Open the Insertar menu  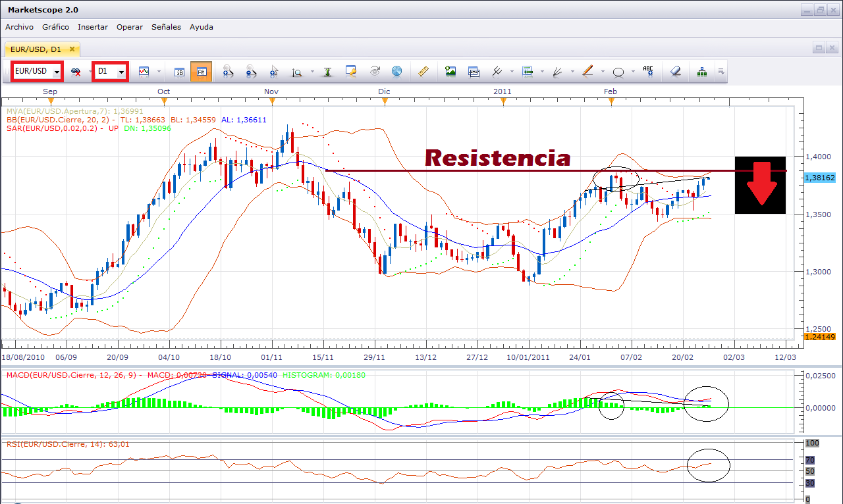point(93,27)
